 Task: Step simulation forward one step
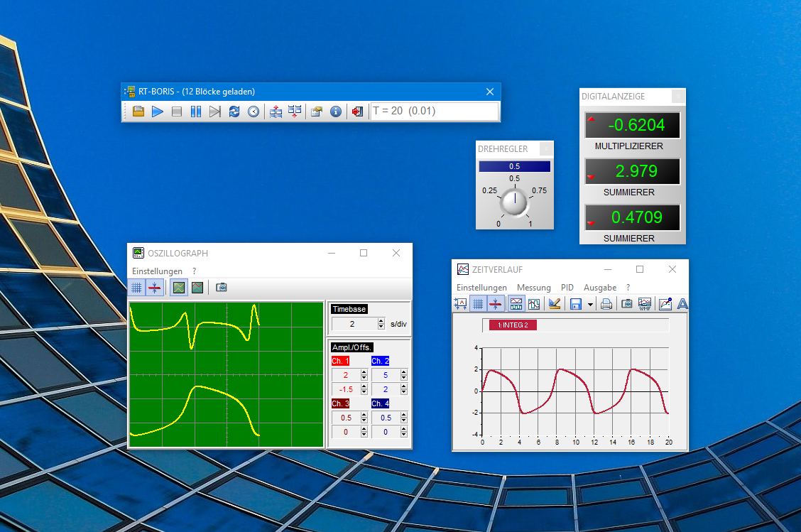point(215,111)
